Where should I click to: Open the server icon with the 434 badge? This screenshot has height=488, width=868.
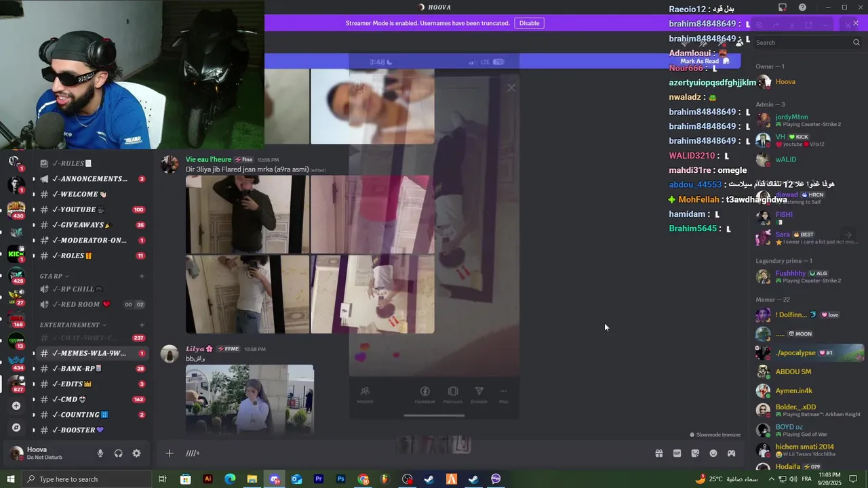point(16,363)
